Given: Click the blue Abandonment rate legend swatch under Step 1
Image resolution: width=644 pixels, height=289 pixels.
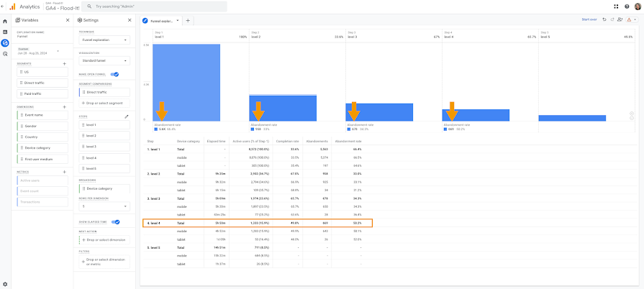Looking at the screenshot, I should coord(155,129).
